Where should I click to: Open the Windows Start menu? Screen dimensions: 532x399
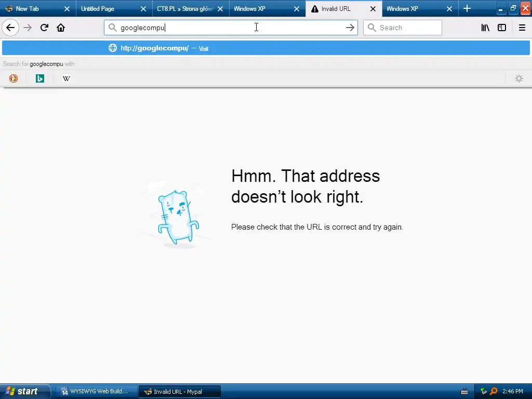[24, 391]
